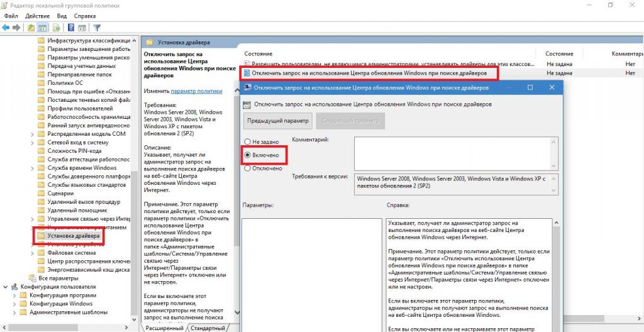Image resolution: width=644 pixels, height=332 pixels.
Task: Open Help via the blue question mark icon
Action: [x=71, y=28]
